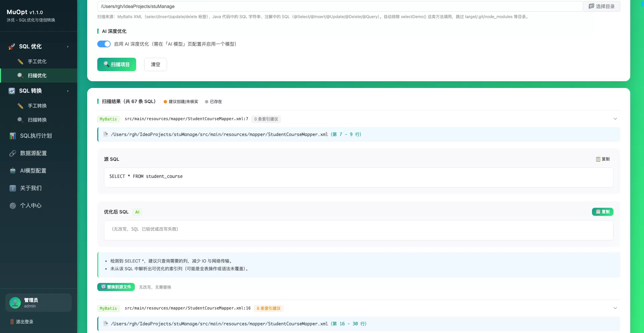Click the 8 条索引建议 tag
644x333 pixels.
[x=269, y=308]
